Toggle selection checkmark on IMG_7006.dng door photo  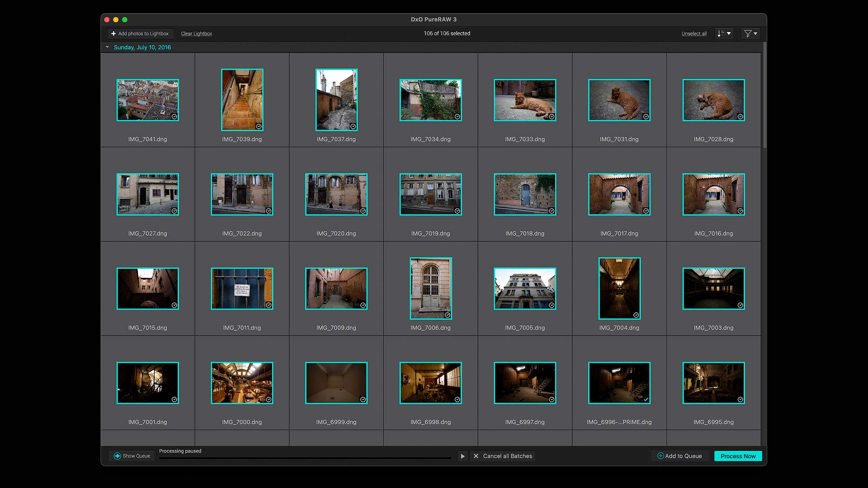click(x=447, y=315)
